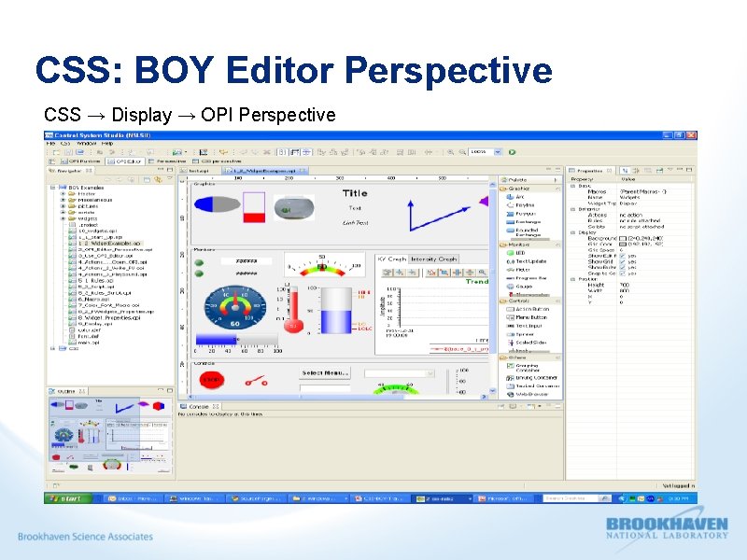Select the LED widget in Palette
The width and height of the screenshot is (747, 560).
515,253
